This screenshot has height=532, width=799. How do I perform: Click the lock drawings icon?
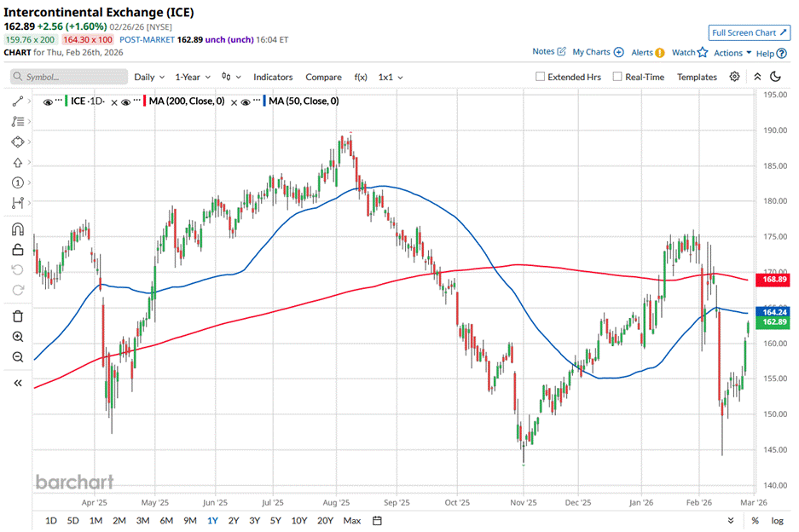click(x=17, y=250)
